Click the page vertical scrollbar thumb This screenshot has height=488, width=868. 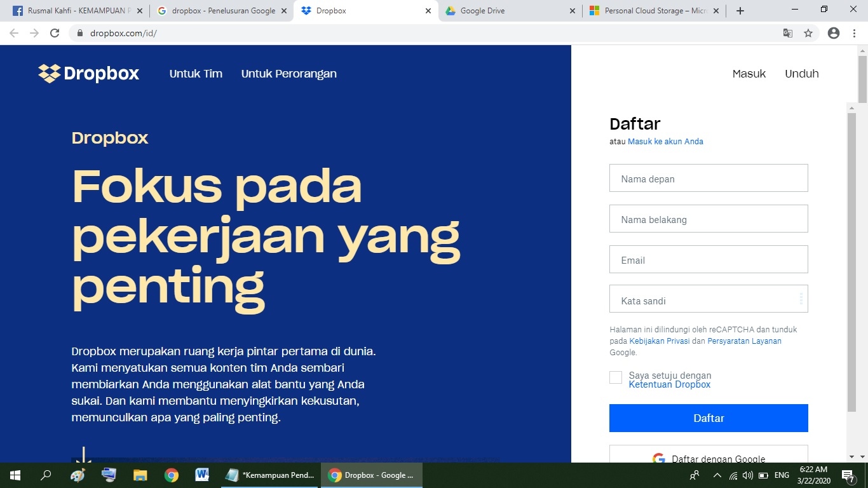862,79
